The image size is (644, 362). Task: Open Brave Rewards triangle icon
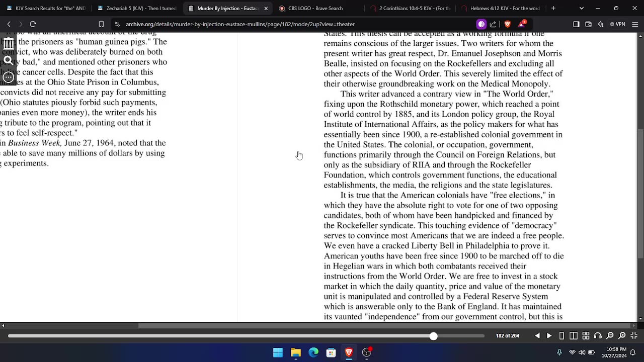pyautogui.click(x=522, y=24)
